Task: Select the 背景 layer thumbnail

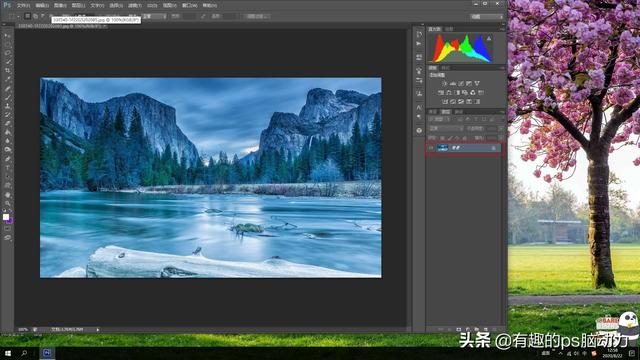Action: pos(442,148)
